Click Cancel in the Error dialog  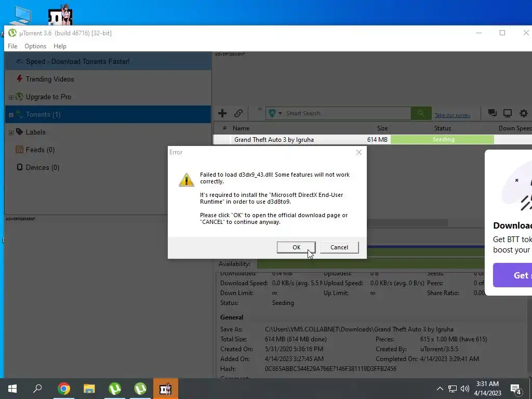339,247
